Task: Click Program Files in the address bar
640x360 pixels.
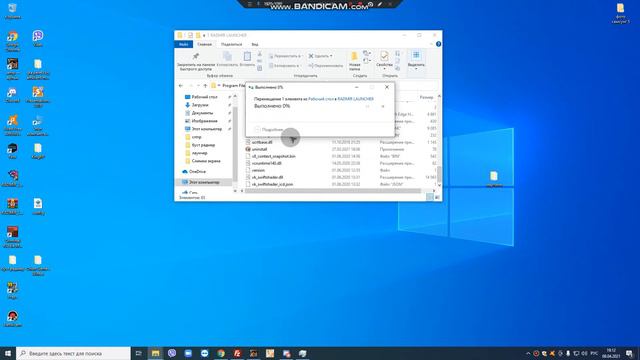Action: click(233, 86)
